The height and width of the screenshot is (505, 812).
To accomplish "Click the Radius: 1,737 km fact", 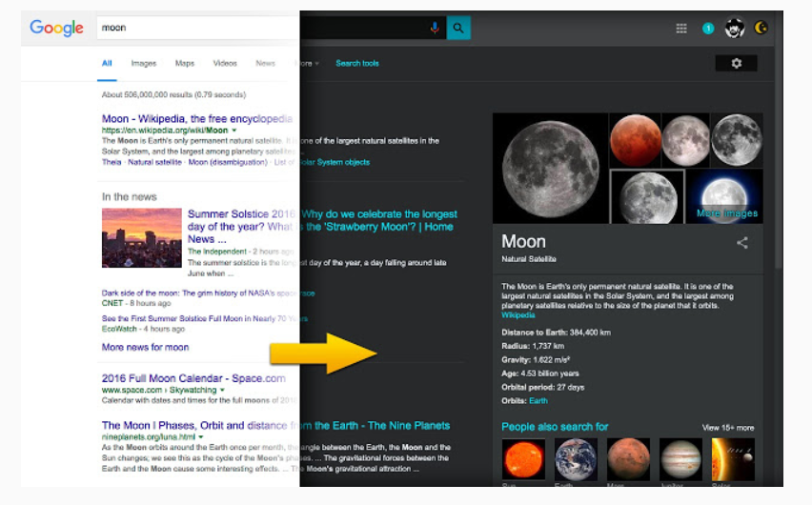I will (533, 346).
